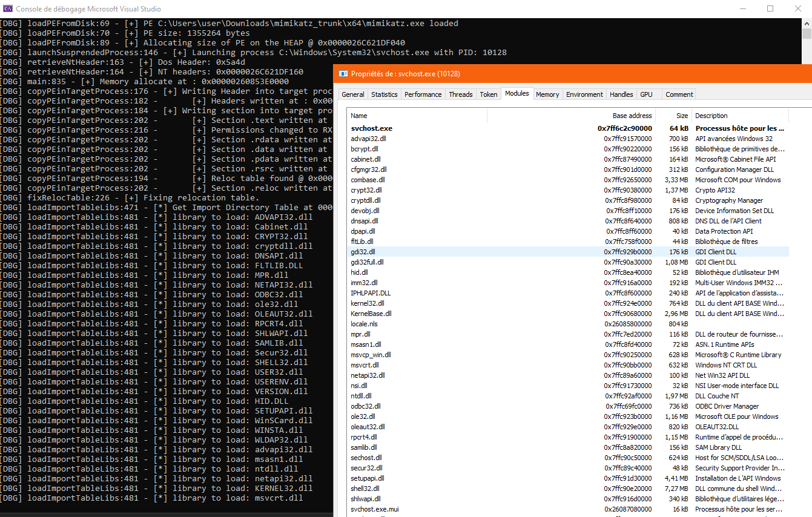
Task: Select the advapi32.dll module row
Action: click(568, 139)
